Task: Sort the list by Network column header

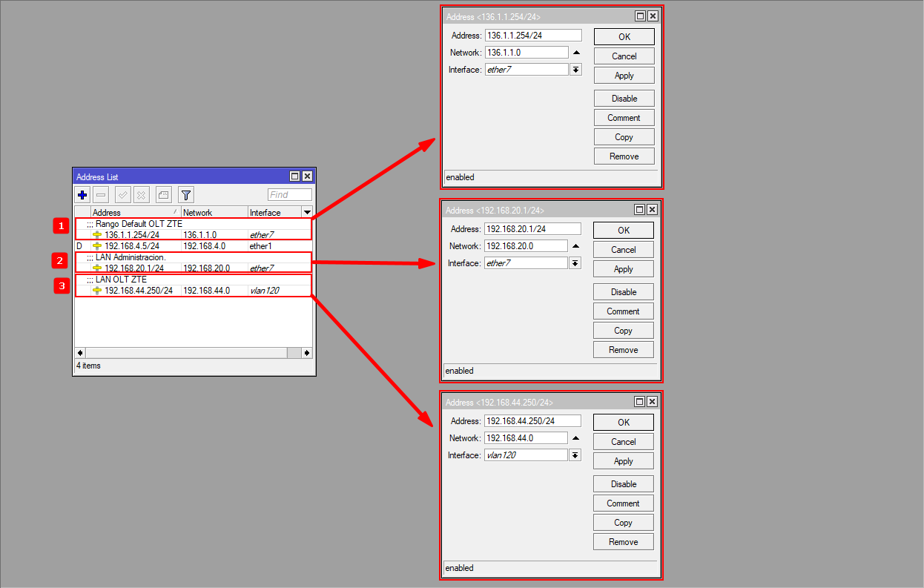Action: (x=214, y=213)
